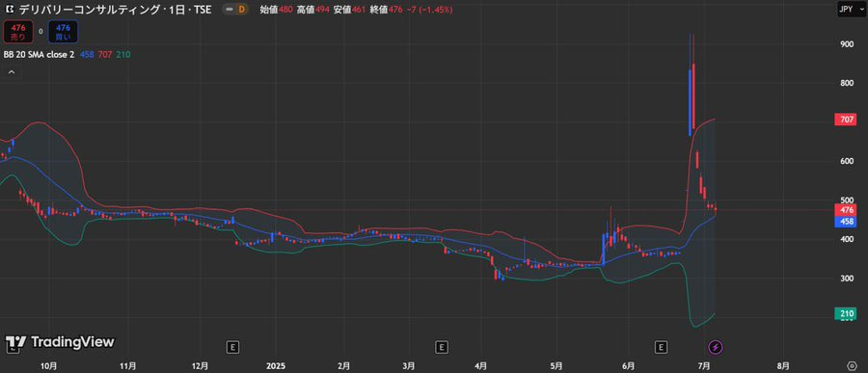The width and height of the screenshot is (868, 373).
Task: Click the blue 458 value in BB legend
Action: [87, 54]
